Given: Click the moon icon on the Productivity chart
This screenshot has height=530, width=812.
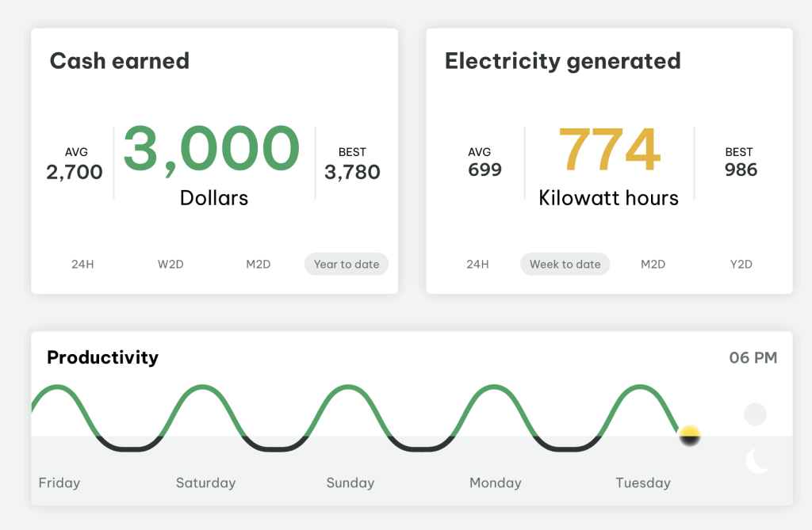Looking at the screenshot, I should point(756,460).
